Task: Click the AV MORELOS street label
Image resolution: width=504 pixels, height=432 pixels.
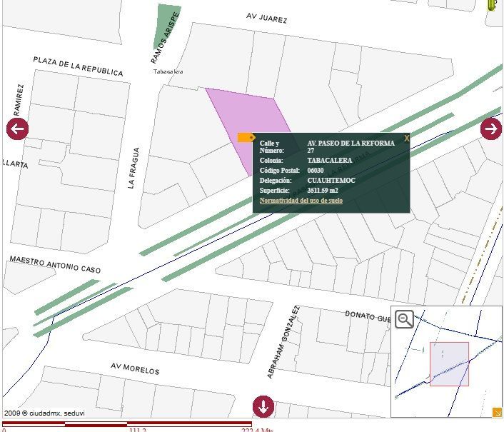Action: pos(135,368)
